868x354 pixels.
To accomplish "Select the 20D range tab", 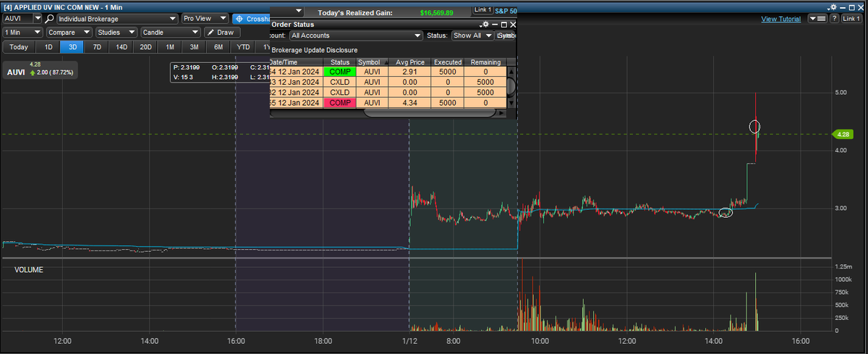I will tap(146, 46).
